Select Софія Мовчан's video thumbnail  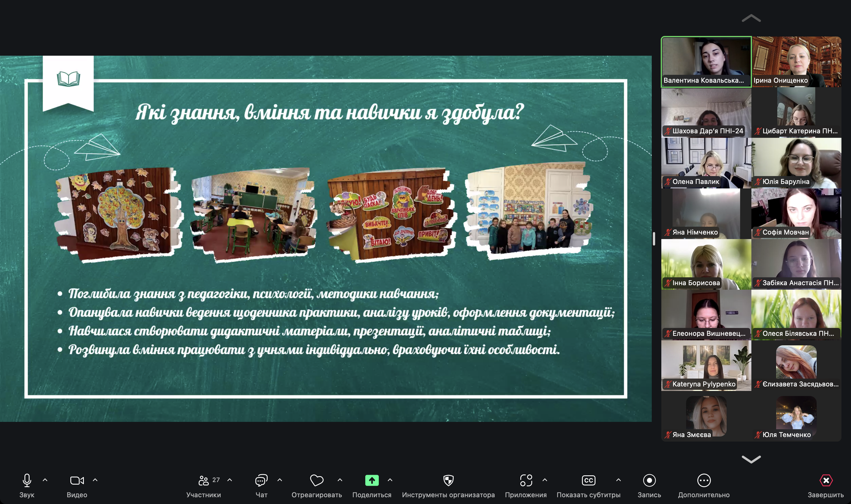coord(796,213)
